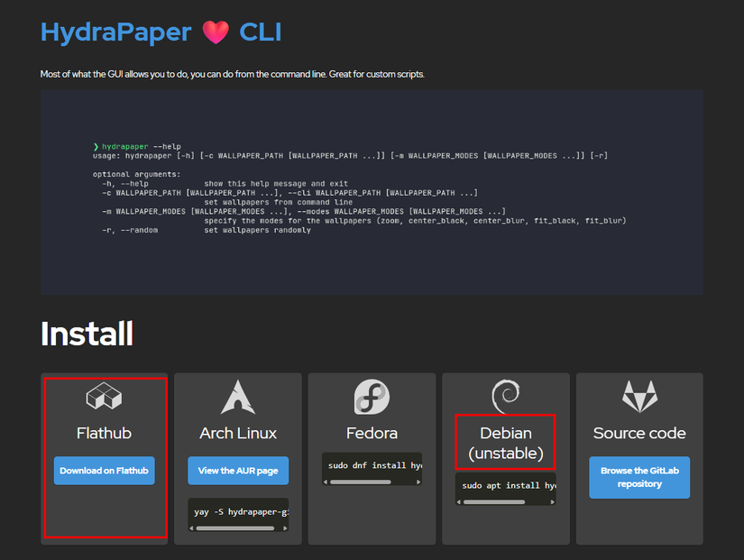Click the GitLab fox logo above Source code
Image resolution: width=744 pixels, height=560 pixels.
coord(638,395)
